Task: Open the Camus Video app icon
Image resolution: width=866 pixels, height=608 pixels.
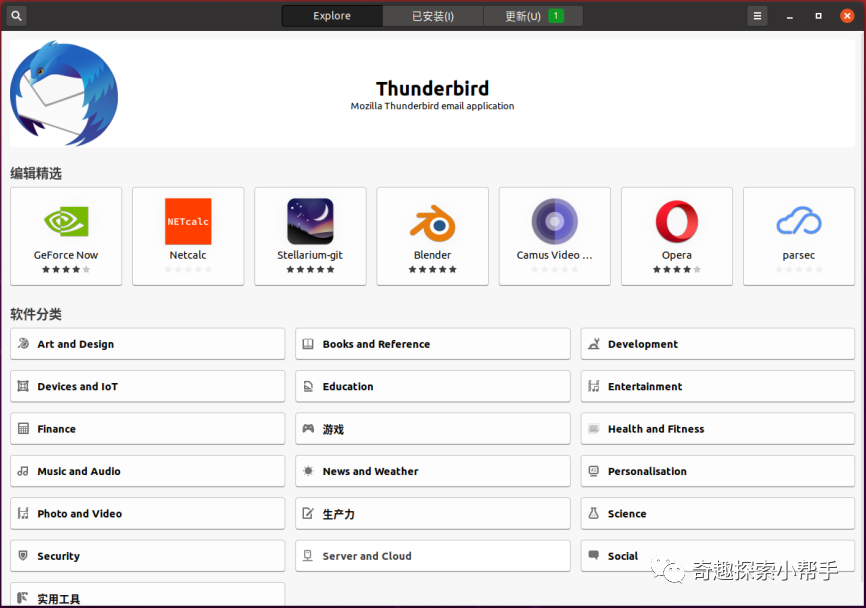Action: (555, 221)
